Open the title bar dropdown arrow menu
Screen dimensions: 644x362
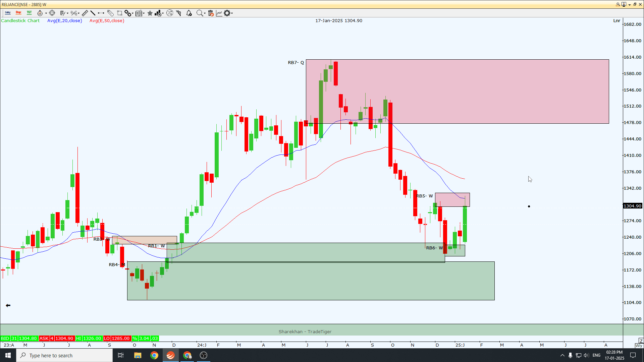[x=630, y=5]
